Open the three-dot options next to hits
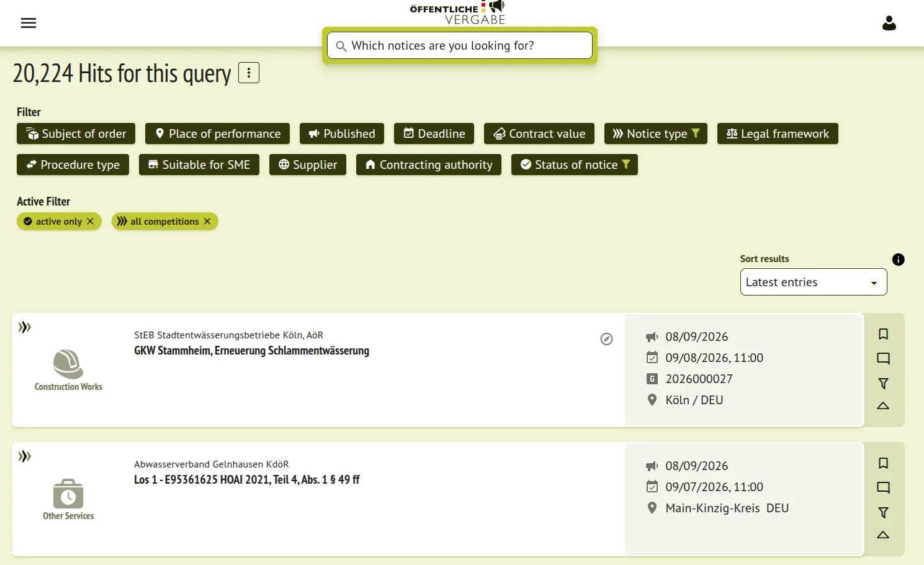924x565 pixels. [x=249, y=73]
